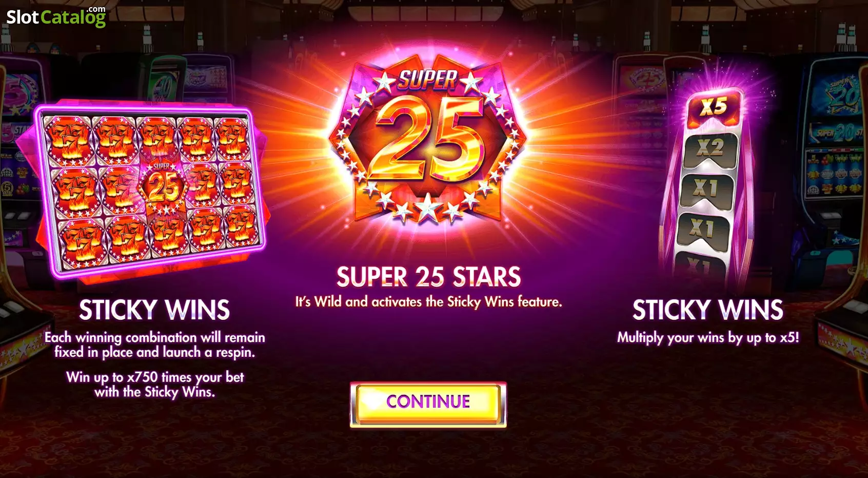868x478 pixels.
Task: Select the upper x1 multiplier tile
Action: 706,188
